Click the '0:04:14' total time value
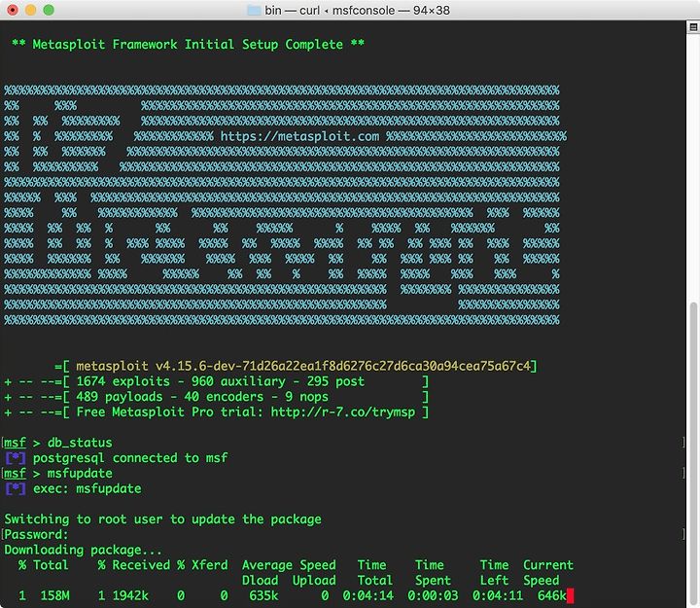The height and width of the screenshot is (608, 700). [368, 595]
